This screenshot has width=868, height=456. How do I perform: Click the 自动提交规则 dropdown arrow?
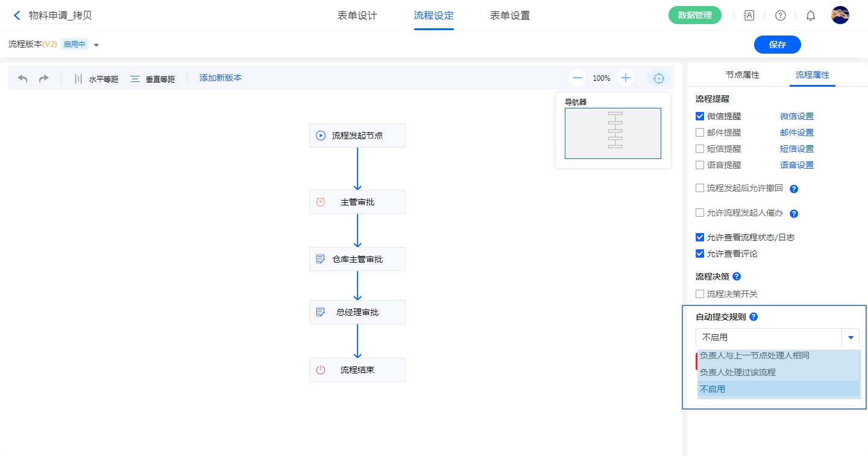click(851, 337)
